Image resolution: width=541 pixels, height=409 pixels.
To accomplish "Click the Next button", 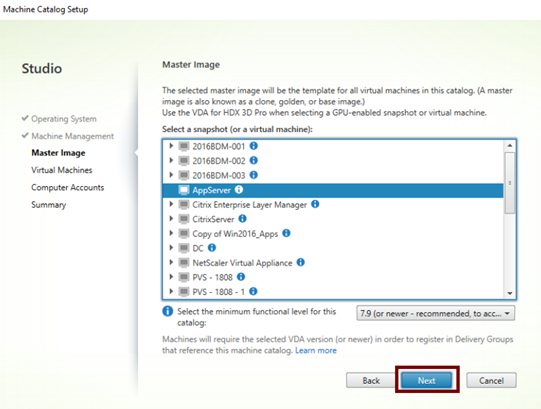I will click(x=427, y=380).
